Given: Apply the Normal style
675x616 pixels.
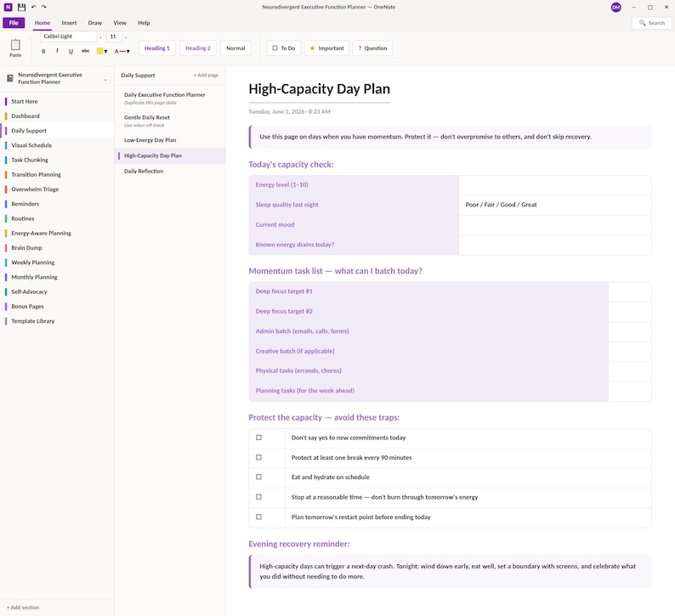Looking at the screenshot, I should coord(235,48).
